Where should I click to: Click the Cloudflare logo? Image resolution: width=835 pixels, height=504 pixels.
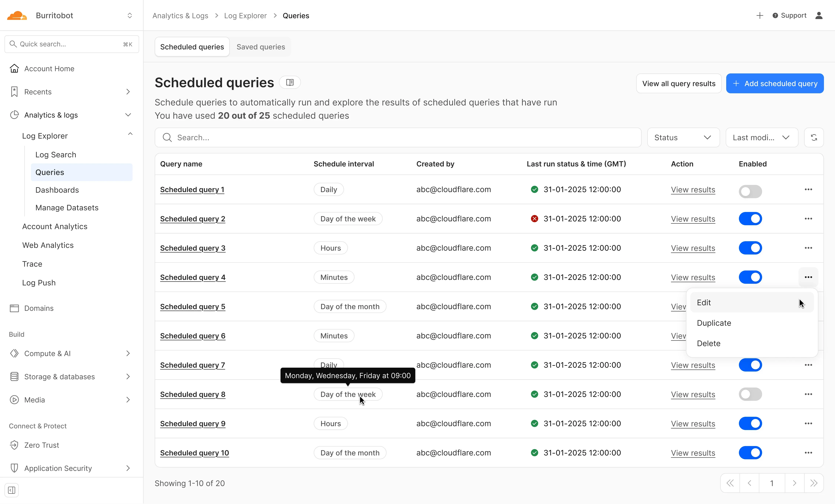[x=17, y=15]
